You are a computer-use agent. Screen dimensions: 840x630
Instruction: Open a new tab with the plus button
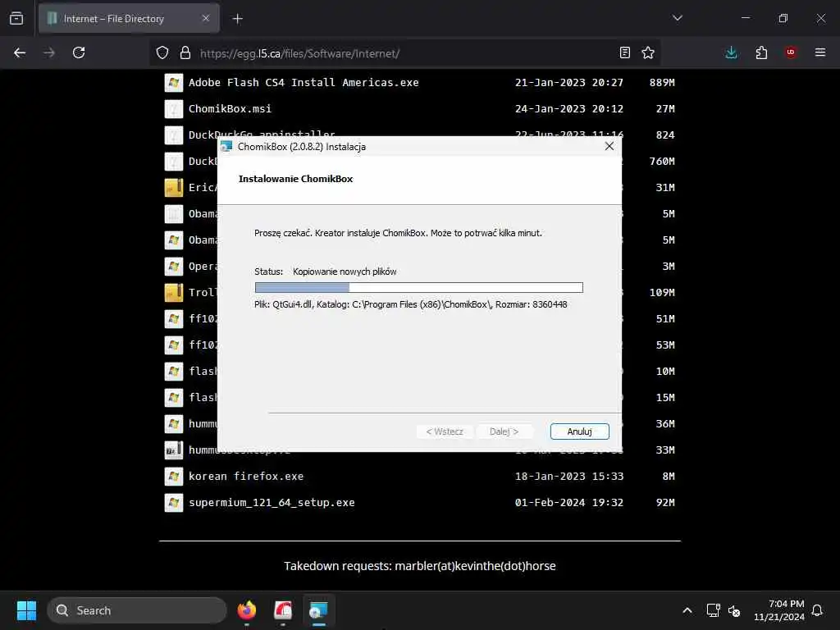click(238, 19)
